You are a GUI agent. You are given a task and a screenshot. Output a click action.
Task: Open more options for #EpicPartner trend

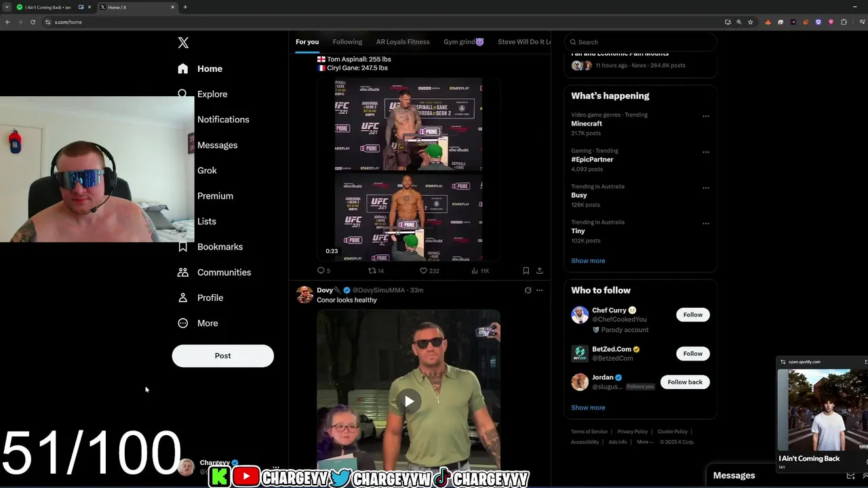click(x=705, y=152)
